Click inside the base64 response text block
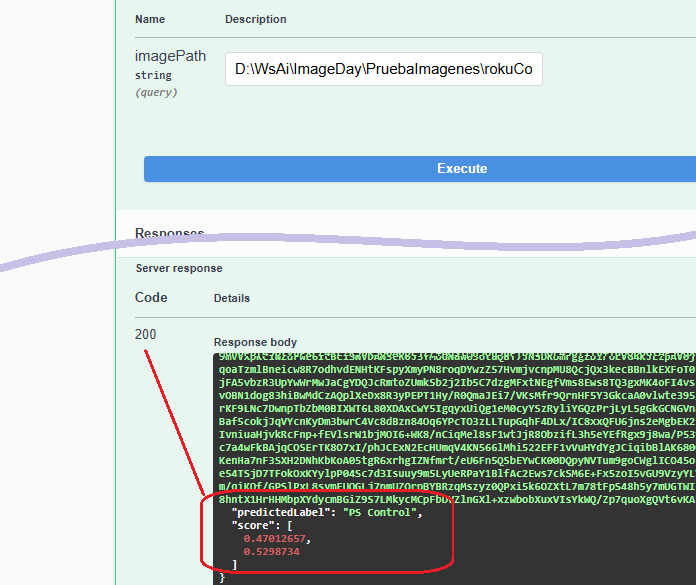Viewport: 696px width, 585px height. tap(456, 429)
